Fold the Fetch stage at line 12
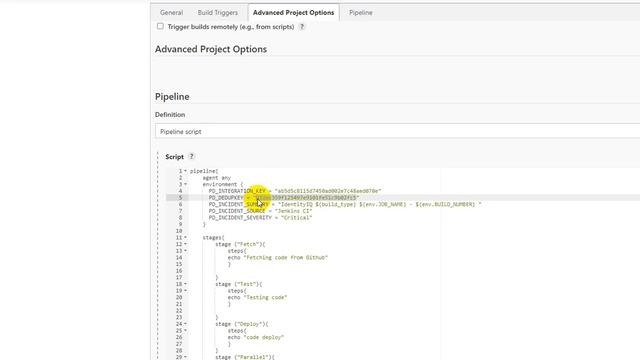 pyautogui.click(x=185, y=244)
